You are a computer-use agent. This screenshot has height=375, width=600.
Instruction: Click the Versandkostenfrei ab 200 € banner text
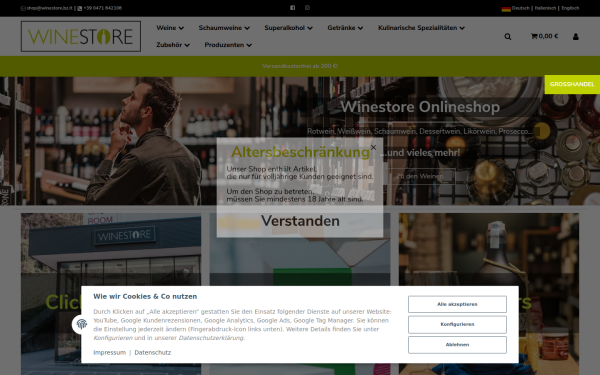(x=300, y=66)
